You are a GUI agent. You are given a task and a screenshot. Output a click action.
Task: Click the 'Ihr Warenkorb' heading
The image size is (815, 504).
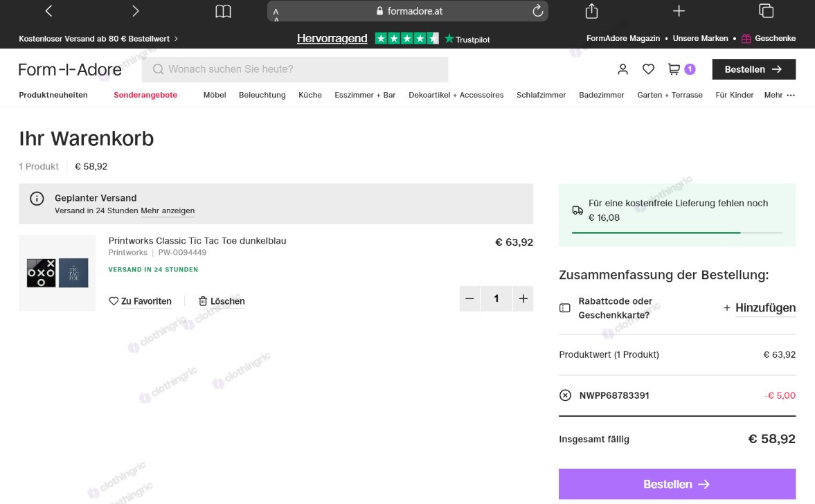87,138
